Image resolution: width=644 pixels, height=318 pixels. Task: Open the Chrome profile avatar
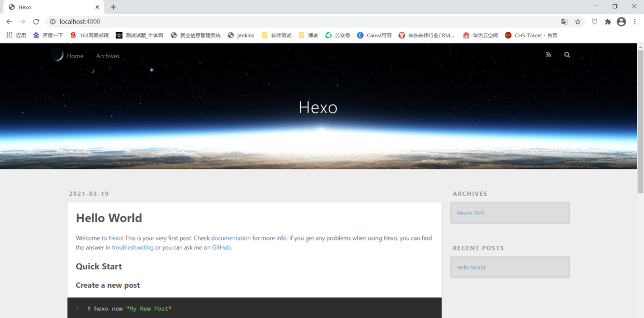pyautogui.click(x=621, y=22)
